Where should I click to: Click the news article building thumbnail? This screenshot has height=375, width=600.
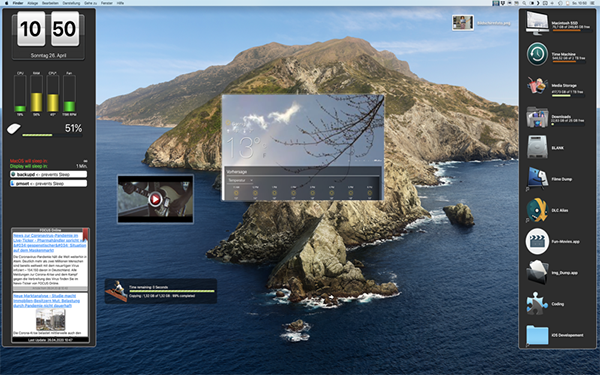[x=51, y=320]
